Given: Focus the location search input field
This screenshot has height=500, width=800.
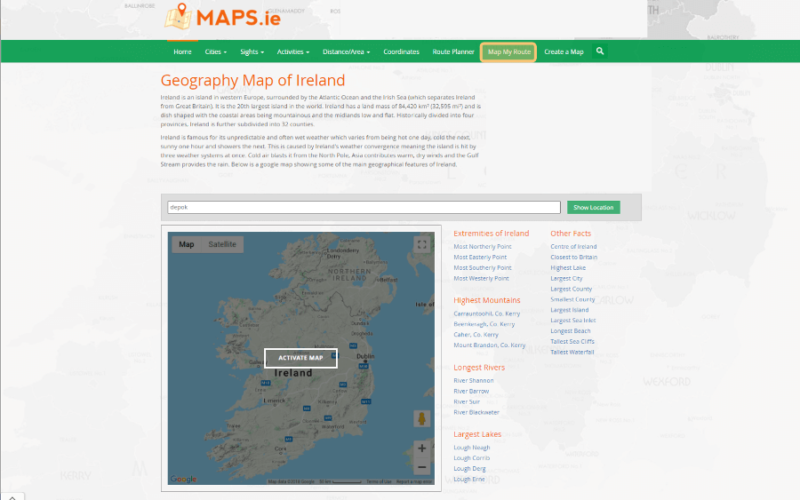Looking at the screenshot, I should coord(364,207).
